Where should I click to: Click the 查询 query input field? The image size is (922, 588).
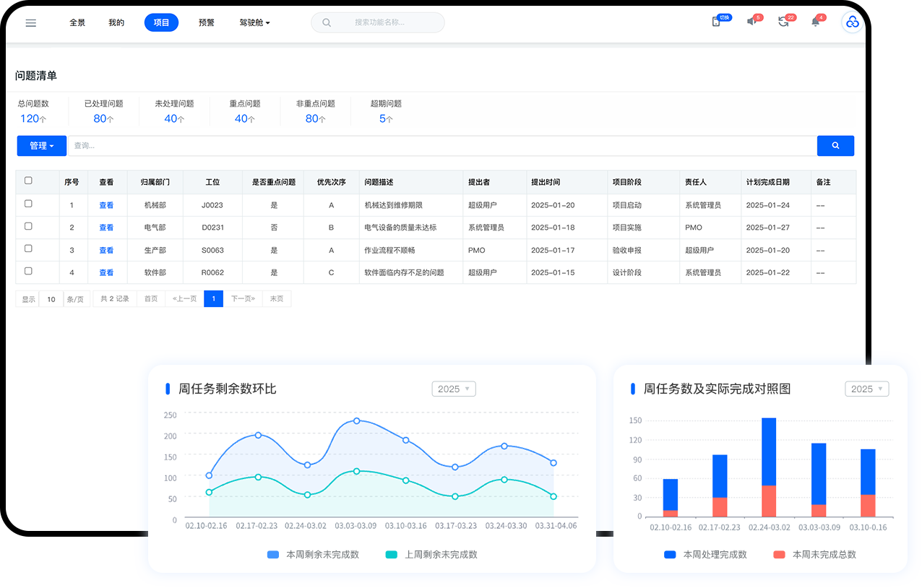coord(441,146)
